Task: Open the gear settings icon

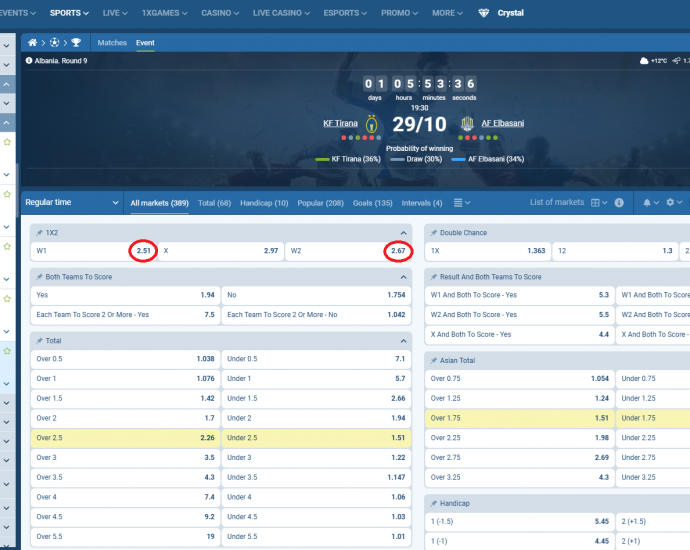Action: [670, 202]
